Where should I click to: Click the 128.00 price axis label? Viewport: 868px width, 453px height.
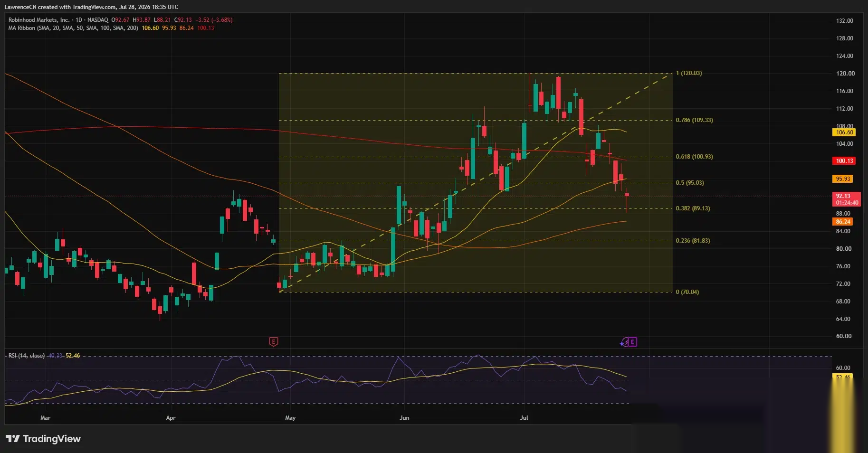tap(844, 38)
